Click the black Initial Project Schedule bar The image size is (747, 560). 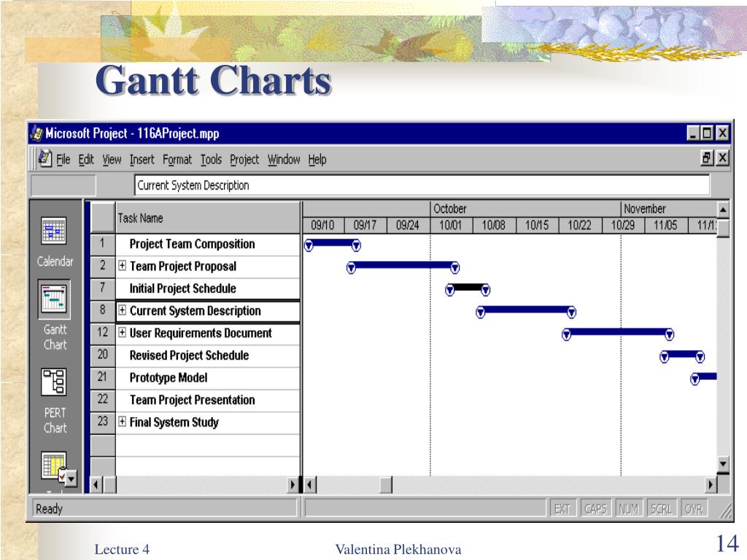pyautogui.click(x=468, y=287)
